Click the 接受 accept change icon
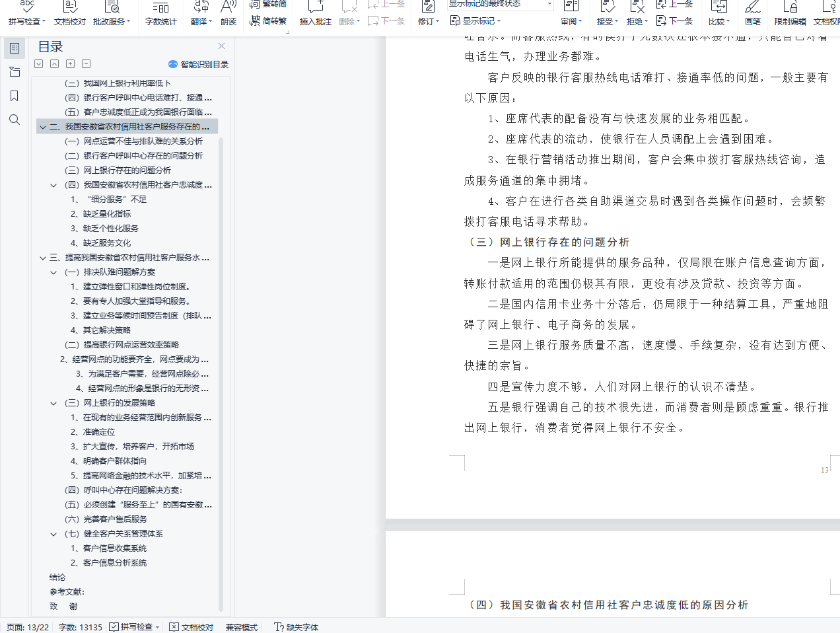 click(608, 13)
